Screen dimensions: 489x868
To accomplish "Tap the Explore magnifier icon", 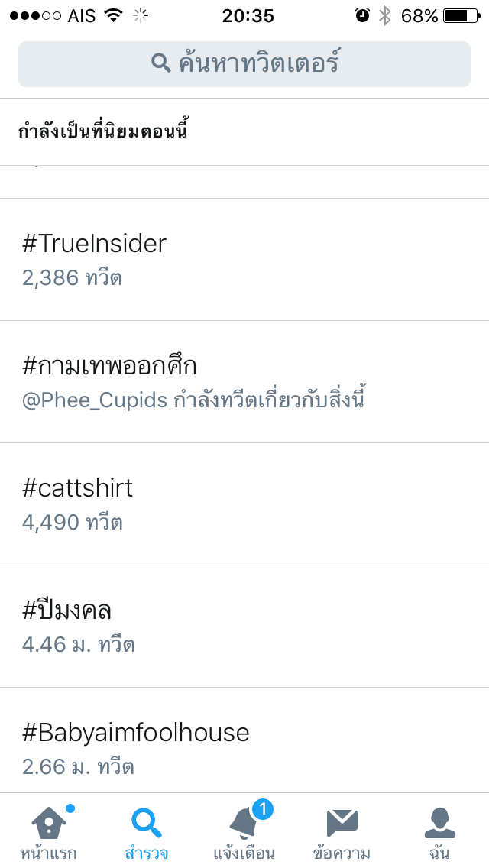I will [146, 823].
